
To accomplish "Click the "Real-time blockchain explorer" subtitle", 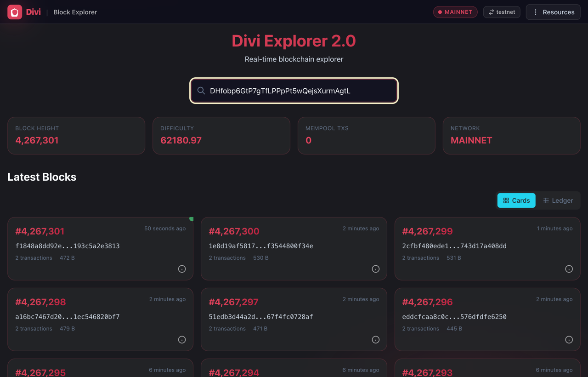I will coord(294,59).
